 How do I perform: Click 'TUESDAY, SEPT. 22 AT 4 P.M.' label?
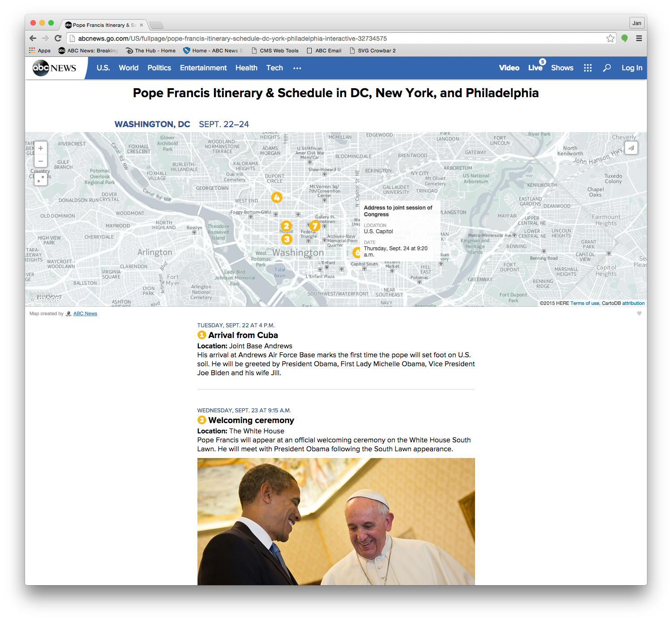click(x=236, y=325)
